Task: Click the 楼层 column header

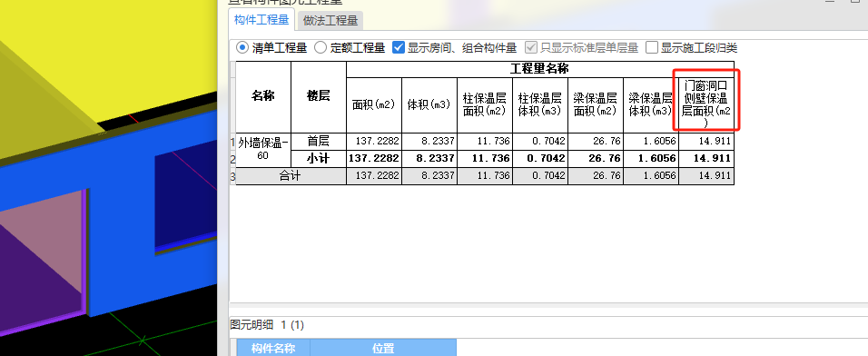Action: 319,97
